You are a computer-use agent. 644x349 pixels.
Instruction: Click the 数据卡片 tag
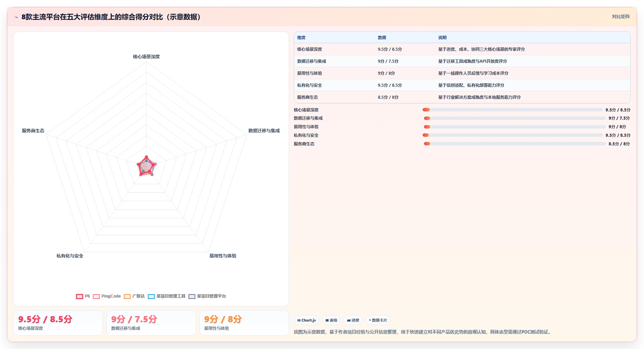coord(378,320)
